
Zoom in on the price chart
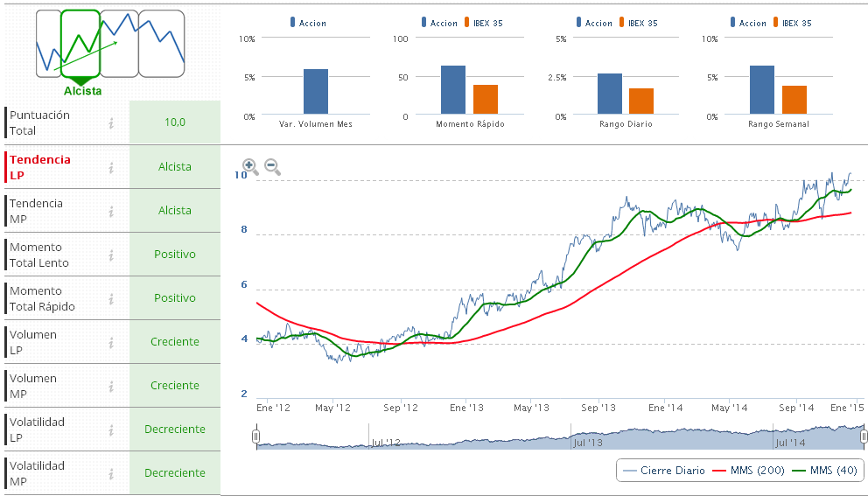[x=250, y=166]
